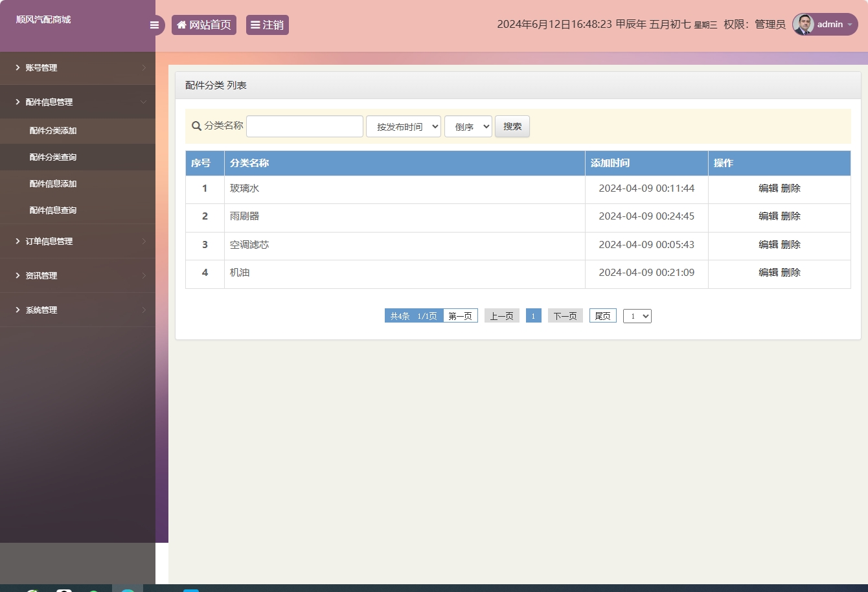
Task: Open the 按发布时间 sort dropdown
Action: click(403, 126)
